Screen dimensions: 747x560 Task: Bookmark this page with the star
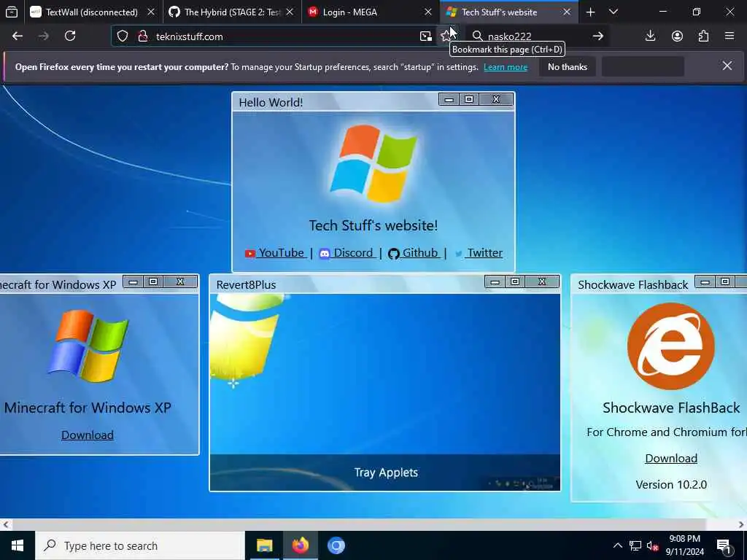(x=446, y=36)
